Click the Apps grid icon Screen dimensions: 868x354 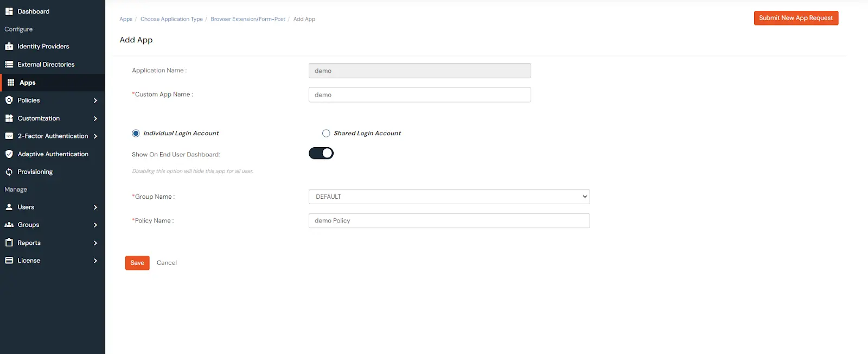pyautogui.click(x=11, y=83)
